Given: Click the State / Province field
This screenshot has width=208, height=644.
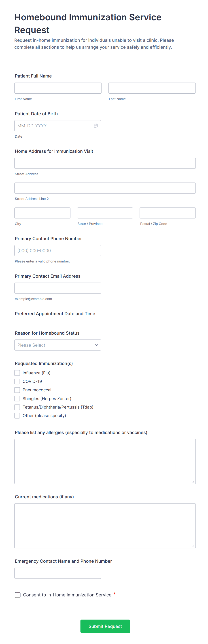Looking at the screenshot, I should click(105, 213).
